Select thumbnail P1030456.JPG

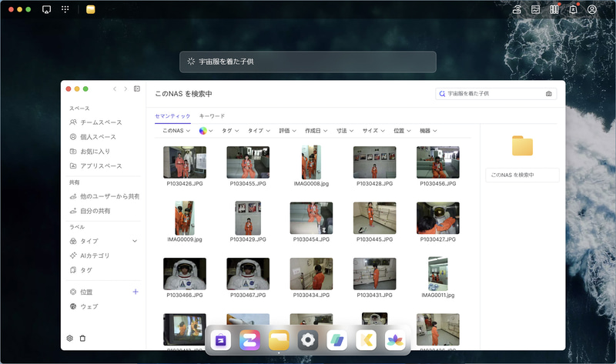(x=437, y=162)
